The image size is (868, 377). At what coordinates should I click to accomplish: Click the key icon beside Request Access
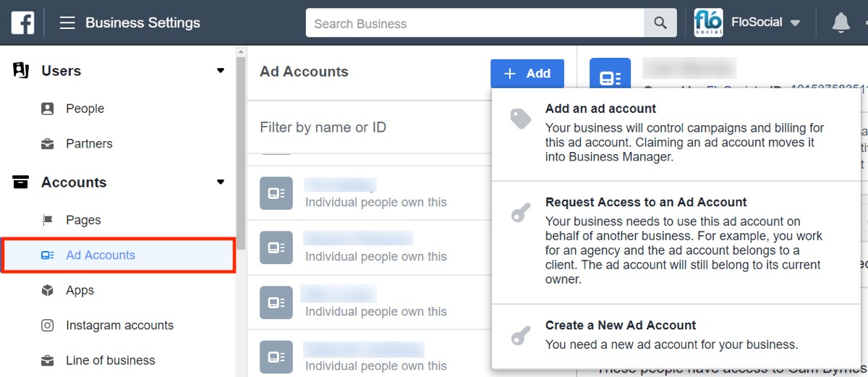tap(521, 212)
